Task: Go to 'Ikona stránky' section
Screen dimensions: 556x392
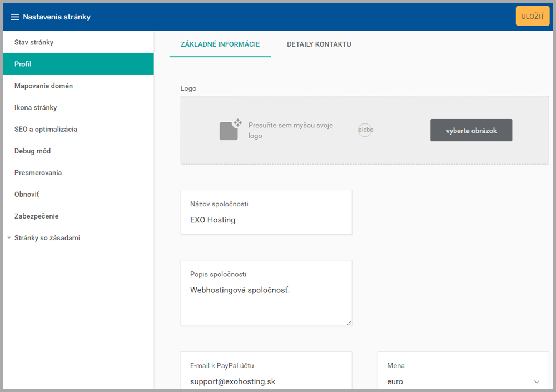Action: (x=36, y=107)
